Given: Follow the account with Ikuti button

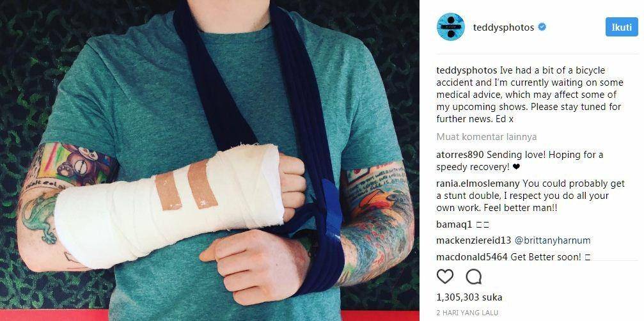Looking at the screenshot, I should pos(622,27).
